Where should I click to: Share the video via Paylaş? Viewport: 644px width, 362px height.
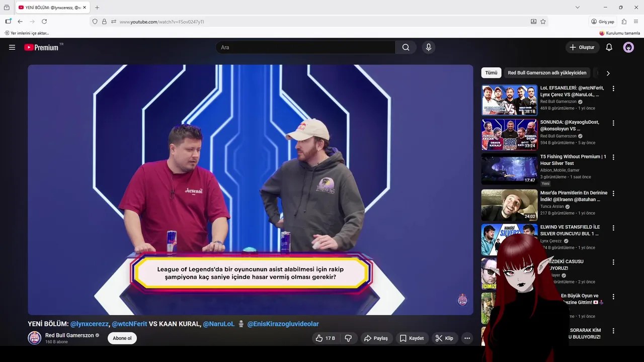tap(376, 338)
